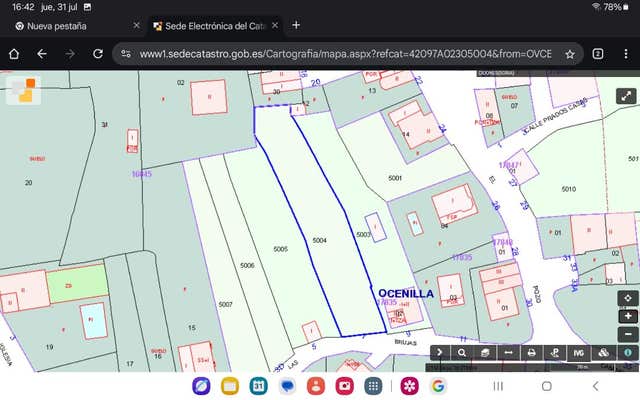640x400 pixels.
Task: Click the IVG toolbar button
Action: (x=579, y=352)
